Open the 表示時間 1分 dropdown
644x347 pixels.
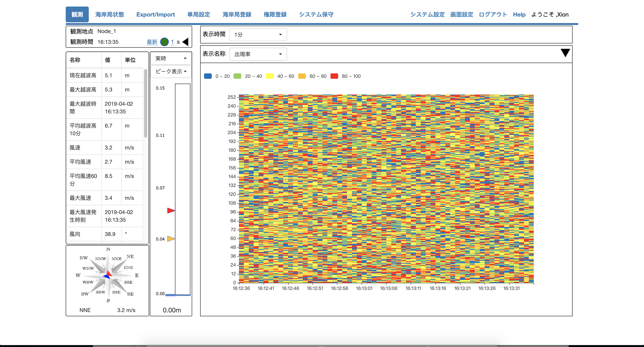(x=258, y=35)
